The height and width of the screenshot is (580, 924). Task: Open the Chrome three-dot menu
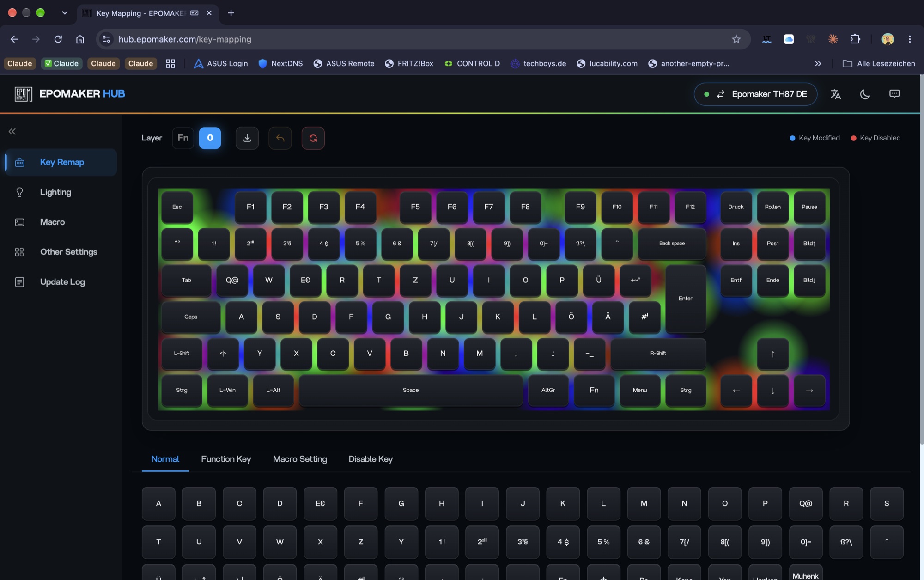point(910,39)
